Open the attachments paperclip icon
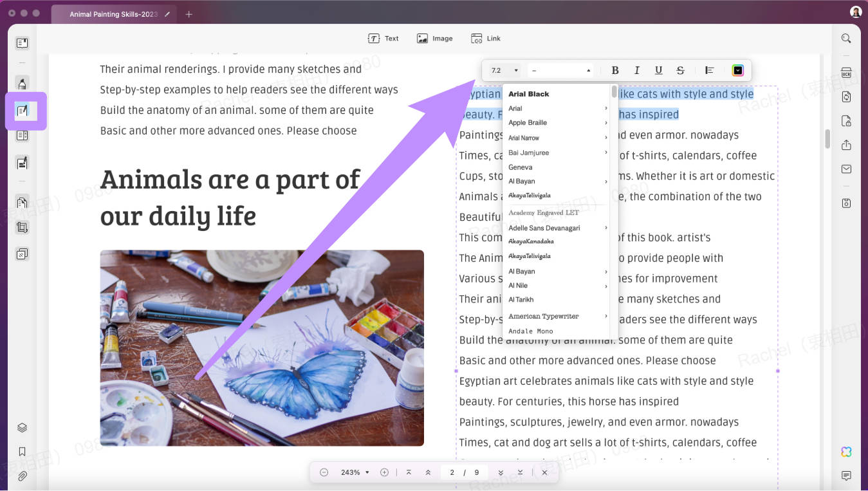The width and height of the screenshot is (868, 491). (x=22, y=476)
